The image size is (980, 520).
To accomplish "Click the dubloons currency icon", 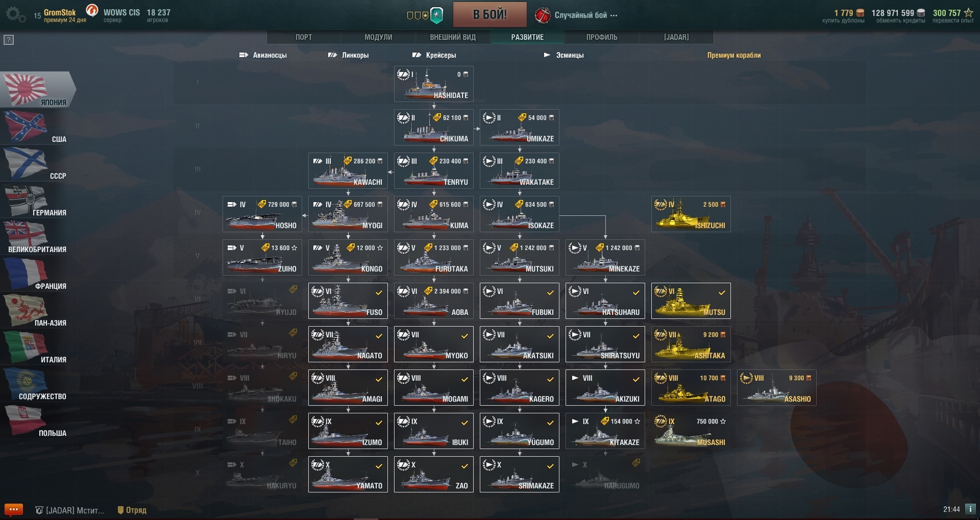I will (x=860, y=13).
